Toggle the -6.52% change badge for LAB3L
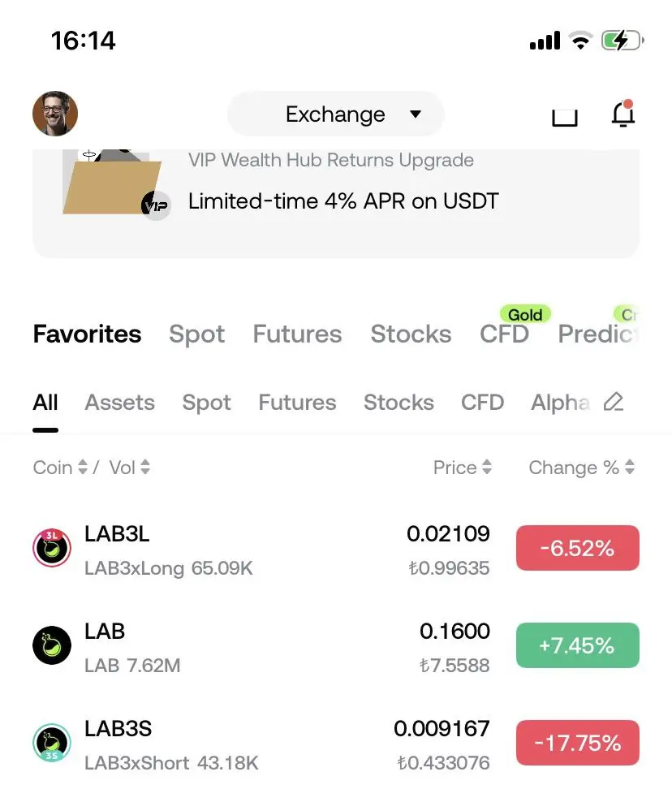 click(577, 548)
